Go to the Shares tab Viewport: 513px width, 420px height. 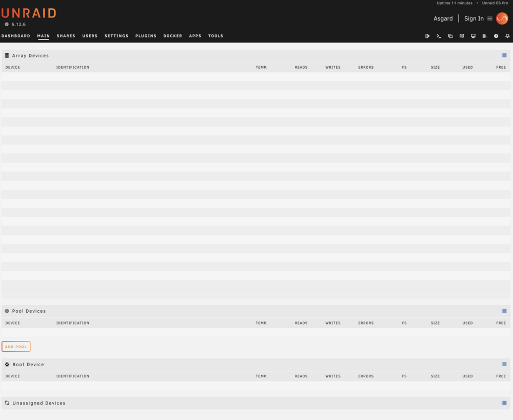(66, 36)
